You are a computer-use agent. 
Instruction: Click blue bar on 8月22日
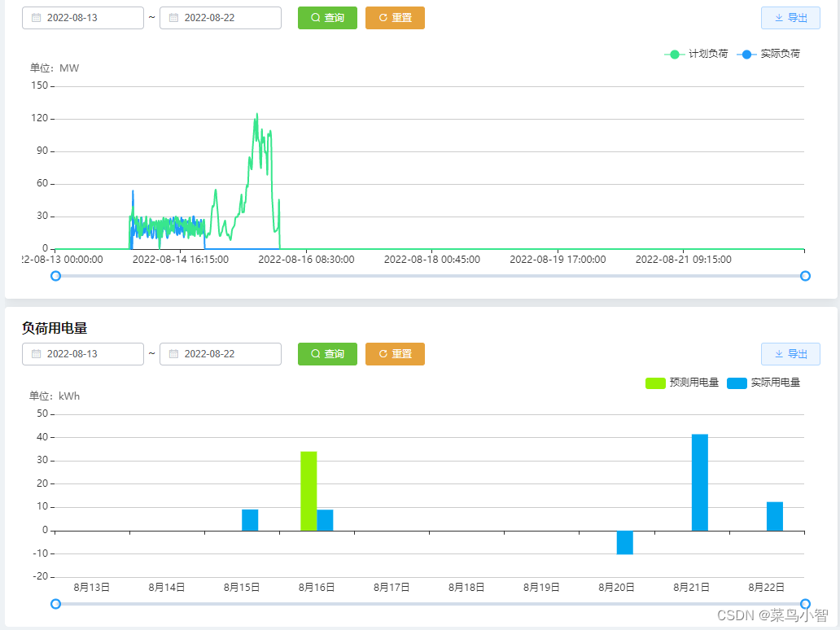coord(775,516)
